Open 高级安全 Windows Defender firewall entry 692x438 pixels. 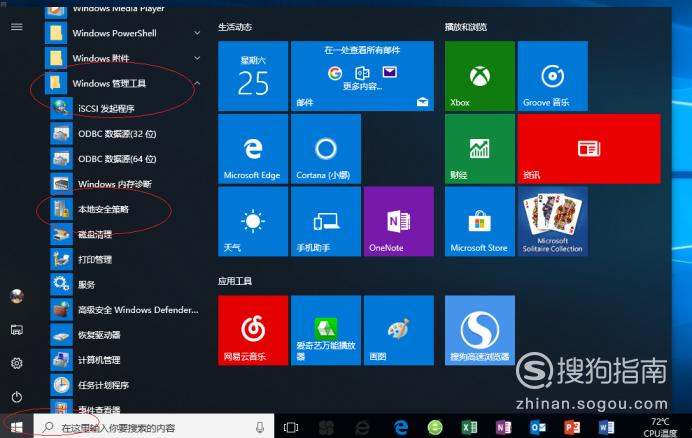coord(126,310)
